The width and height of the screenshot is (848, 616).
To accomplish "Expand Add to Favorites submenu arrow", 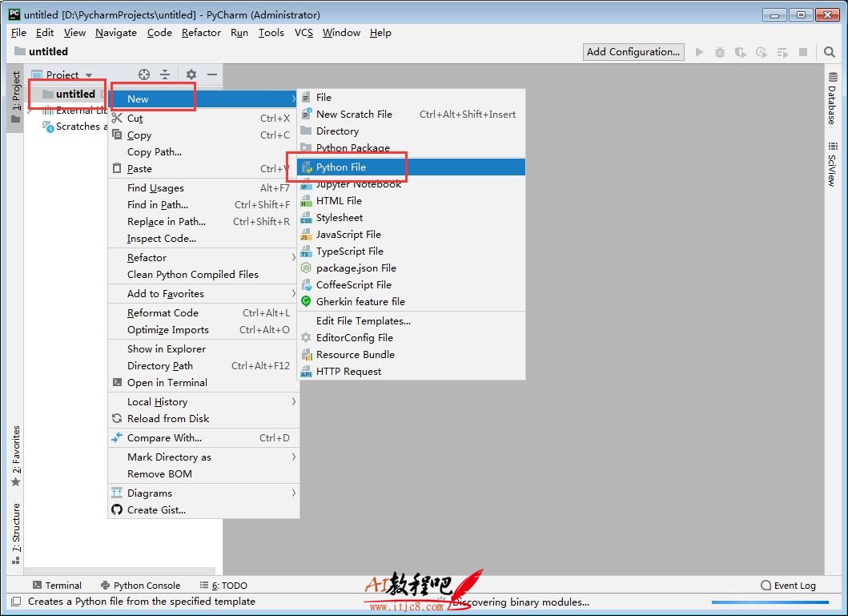I will 294,293.
